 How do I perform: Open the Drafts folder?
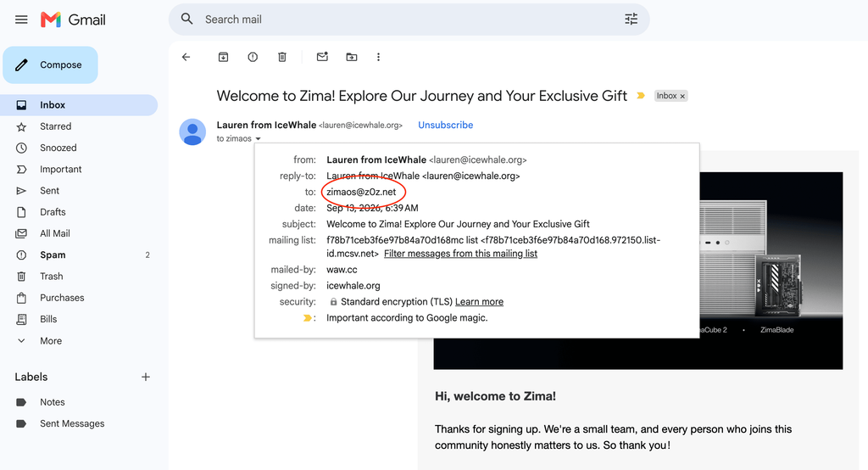pyautogui.click(x=79, y=212)
